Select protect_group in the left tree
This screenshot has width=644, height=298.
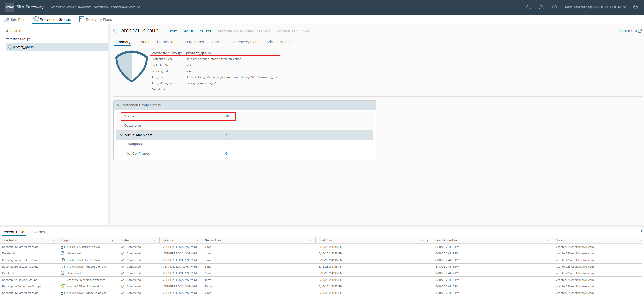tap(57, 47)
